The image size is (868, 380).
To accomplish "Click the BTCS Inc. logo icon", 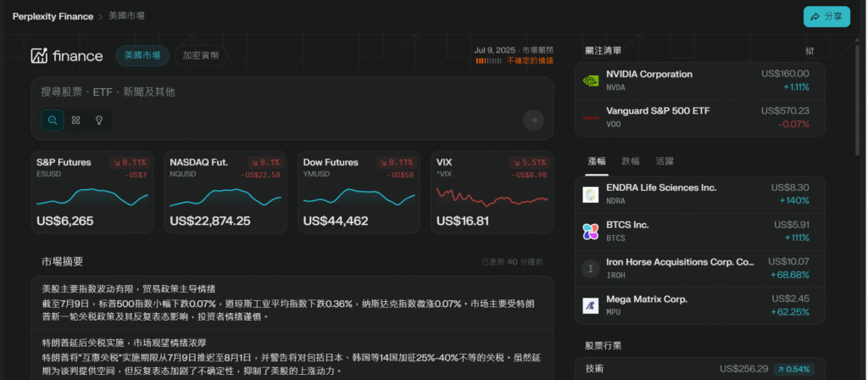I will [591, 232].
